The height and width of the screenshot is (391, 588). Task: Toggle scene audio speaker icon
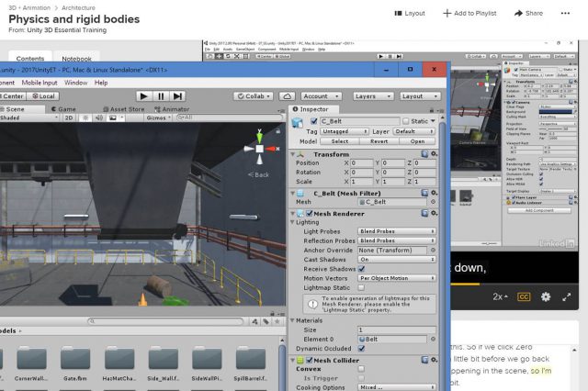point(99,117)
